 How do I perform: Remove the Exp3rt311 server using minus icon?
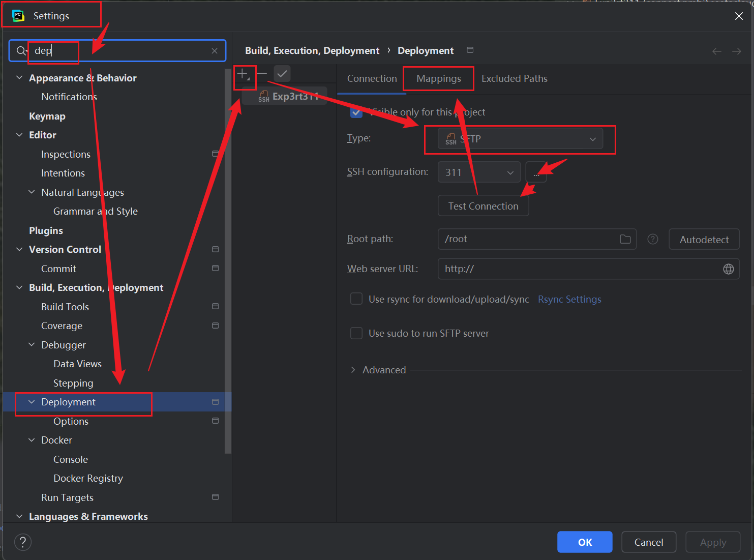click(262, 74)
